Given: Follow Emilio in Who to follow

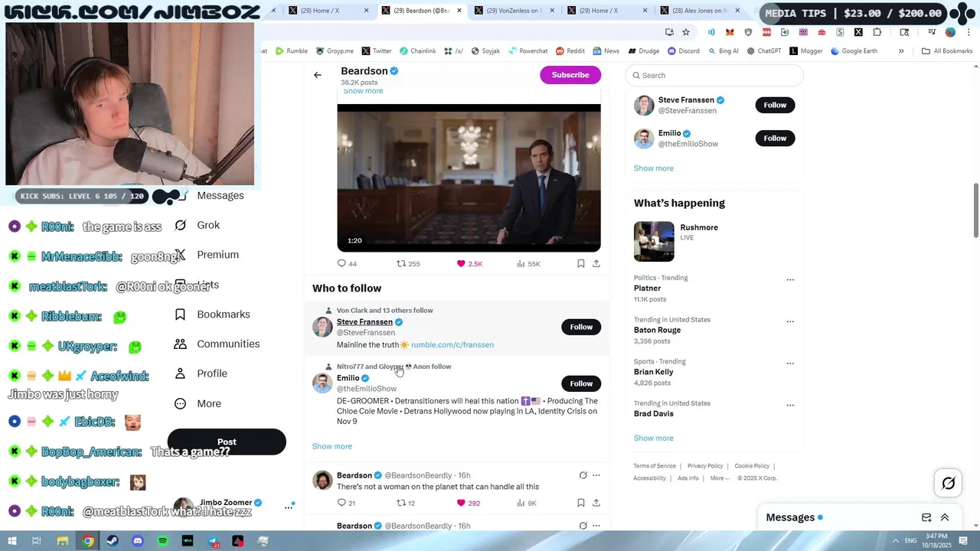Looking at the screenshot, I should point(581,383).
